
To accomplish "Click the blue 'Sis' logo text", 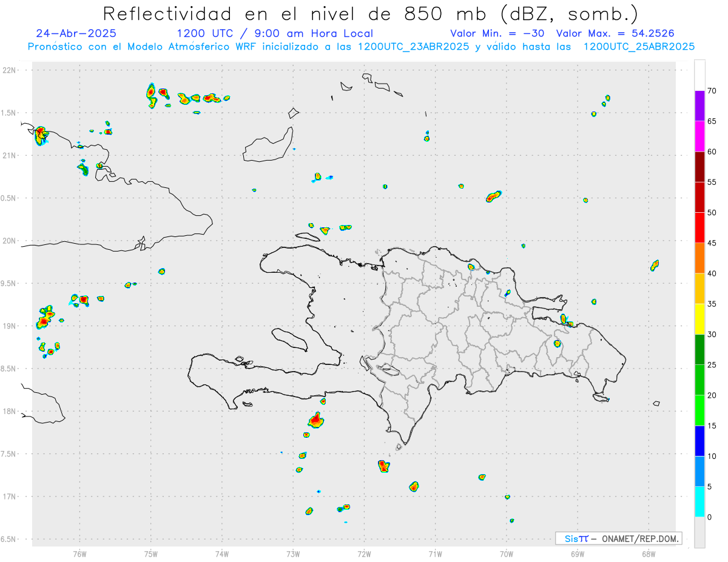I will point(571,538).
